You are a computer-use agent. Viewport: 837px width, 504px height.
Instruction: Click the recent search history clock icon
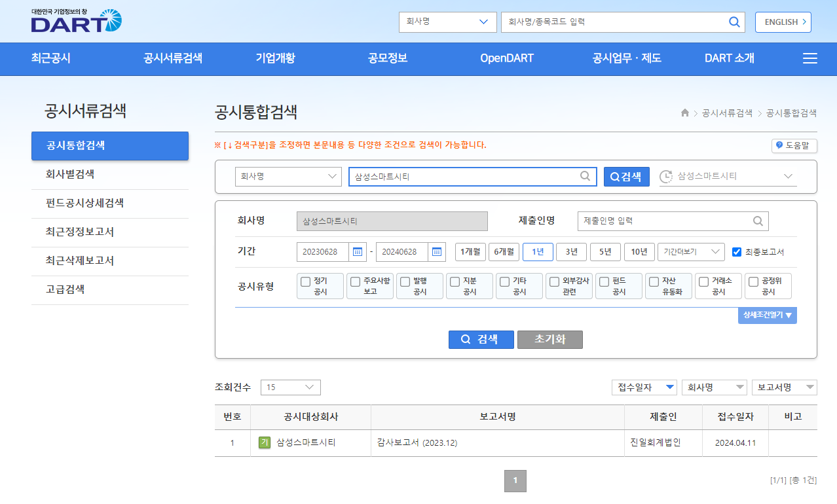coord(666,177)
